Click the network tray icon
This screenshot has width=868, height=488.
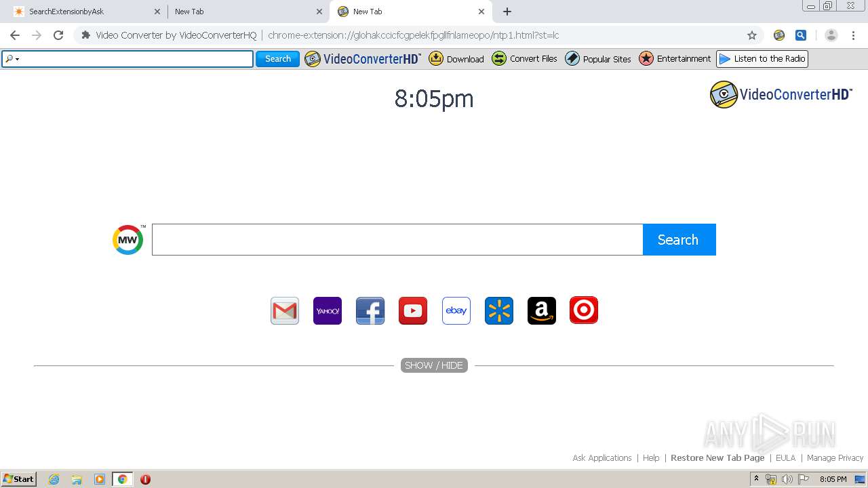pyautogui.click(x=771, y=479)
